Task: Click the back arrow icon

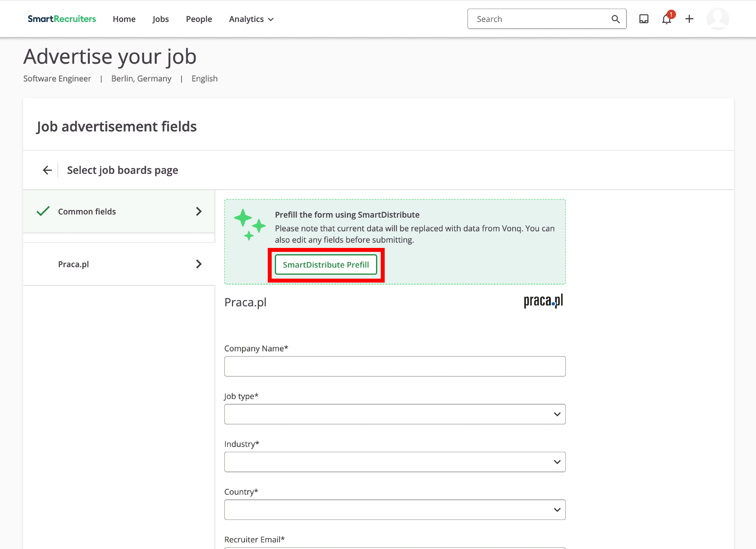Action: 47,170
